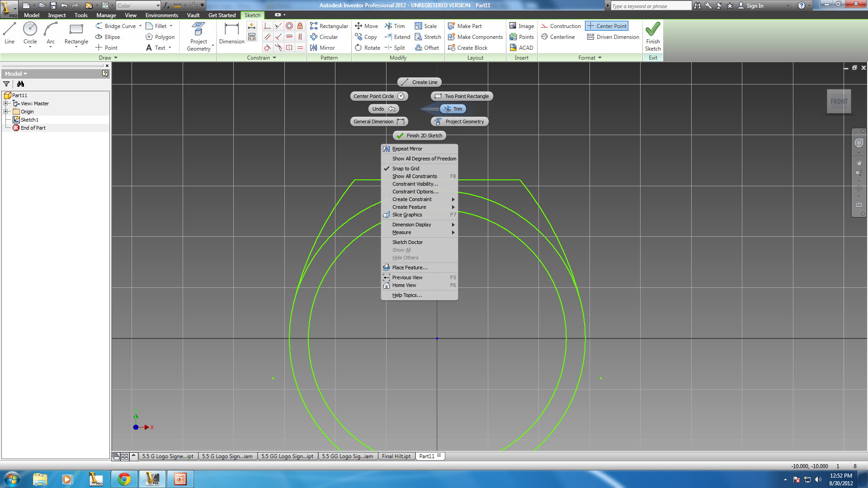Click Finish 2D Sketch marking button
The image size is (868, 488).
pos(420,136)
